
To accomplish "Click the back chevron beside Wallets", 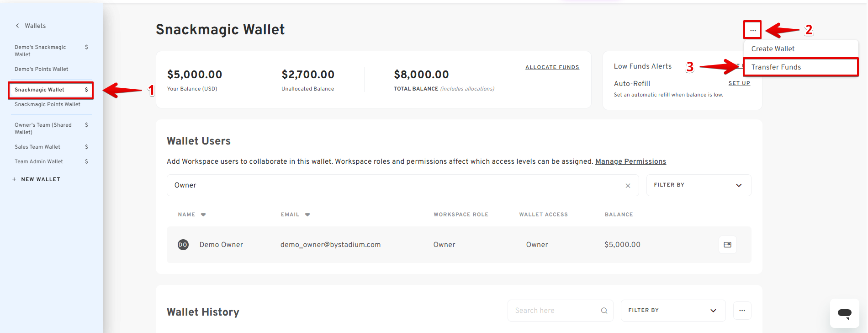I will tap(17, 26).
